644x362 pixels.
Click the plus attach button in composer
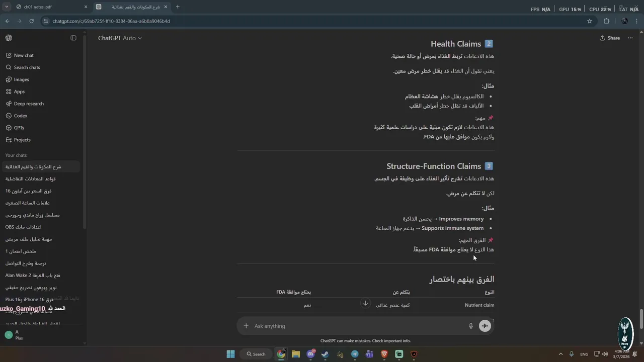coord(246,326)
